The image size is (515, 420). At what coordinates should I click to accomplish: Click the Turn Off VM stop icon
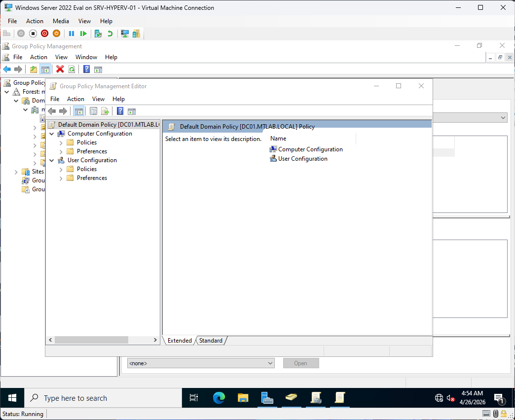(33, 34)
